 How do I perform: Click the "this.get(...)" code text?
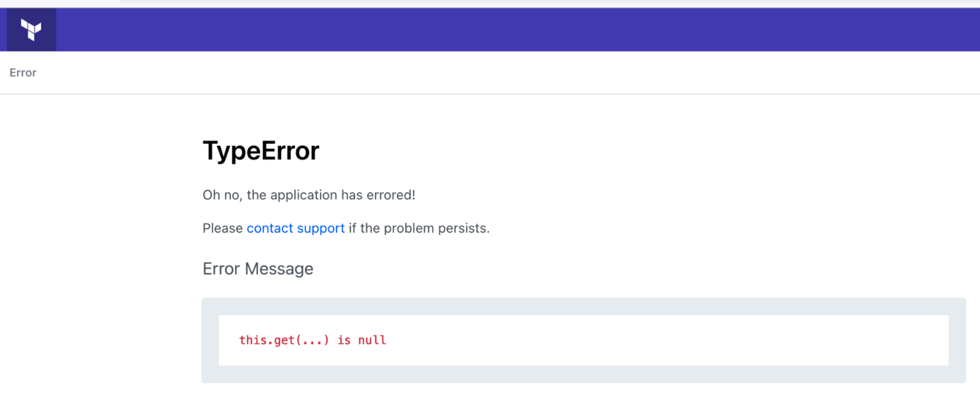coord(284,340)
